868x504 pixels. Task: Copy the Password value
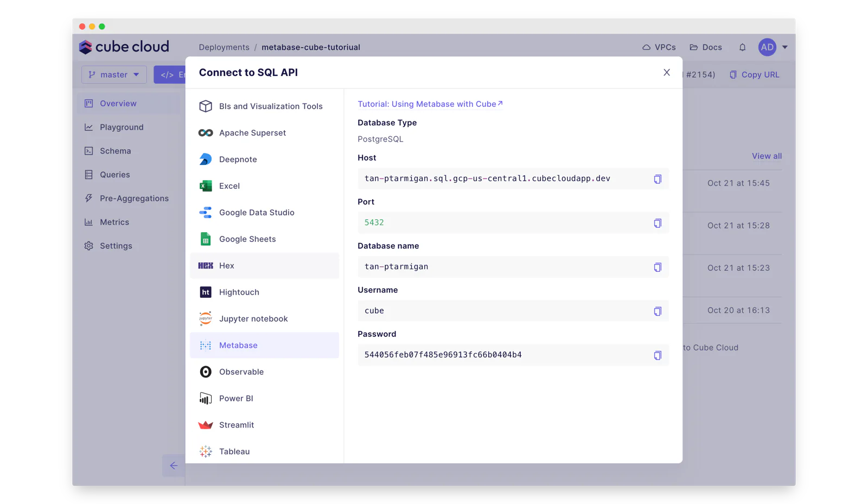coord(658,355)
